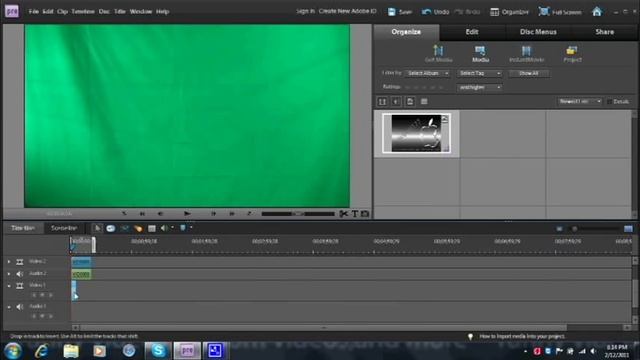Image resolution: width=640 pixels, height=360 pixels.
Task: Expand the Audio 2 track arrow
Action: coord(9,274)
